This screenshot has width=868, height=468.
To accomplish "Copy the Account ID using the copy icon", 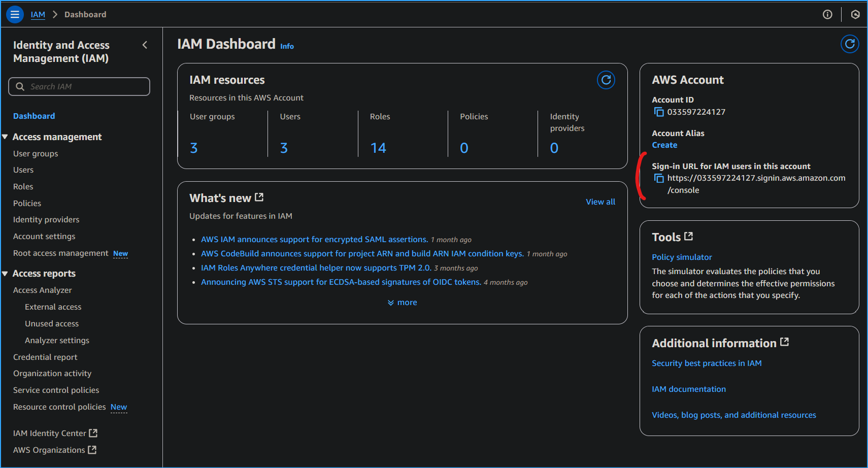I will point(658,112).
